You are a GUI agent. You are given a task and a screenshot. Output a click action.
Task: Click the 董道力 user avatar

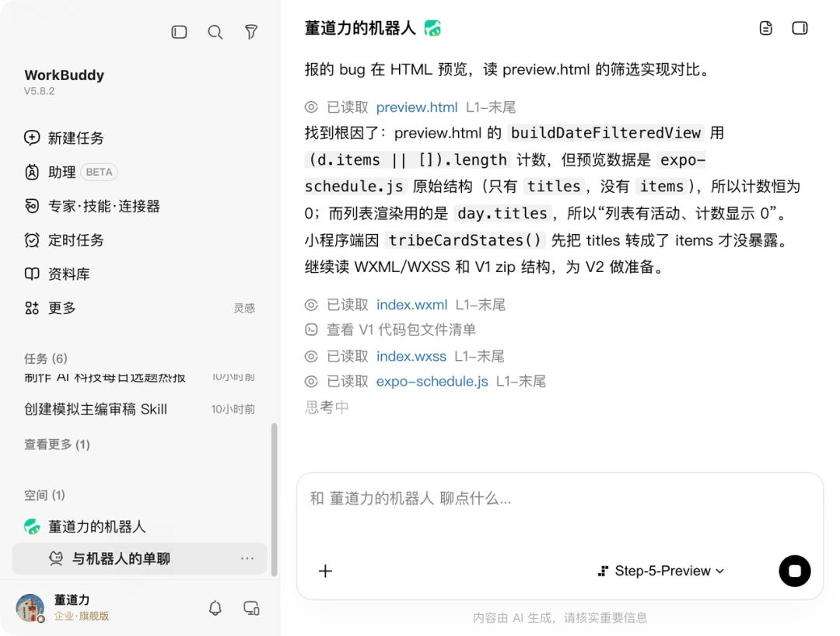30,608
